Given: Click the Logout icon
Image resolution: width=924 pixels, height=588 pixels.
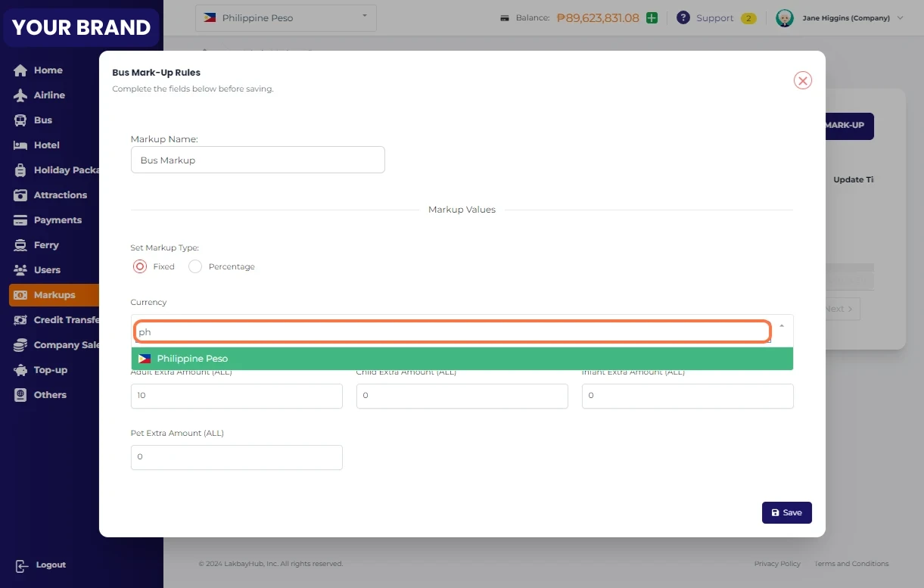Looking at the screenshot, I should 22,565.
